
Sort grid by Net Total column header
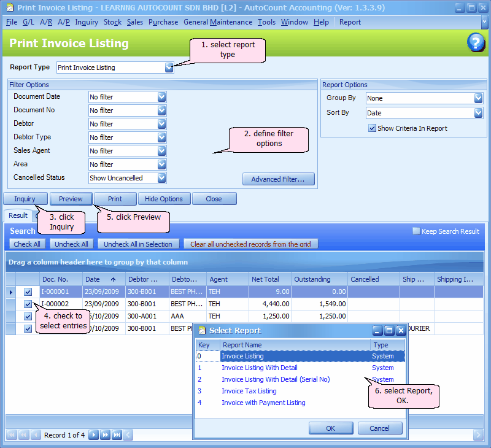click(x=265, y=279)
